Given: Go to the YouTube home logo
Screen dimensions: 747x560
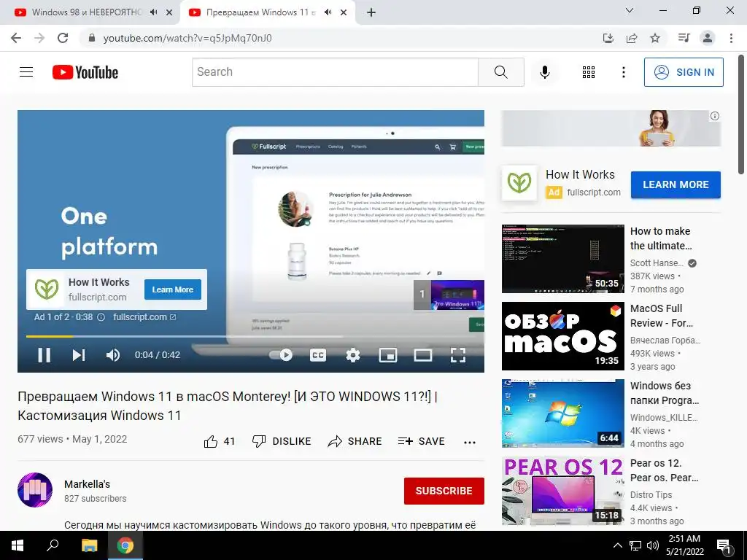Looking at the screenshot, I should [85, 72].
